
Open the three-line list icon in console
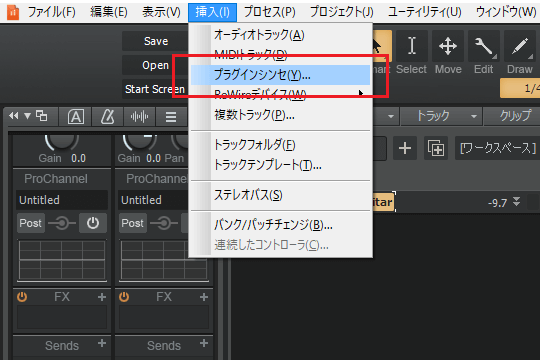click(x=171, y=116)
